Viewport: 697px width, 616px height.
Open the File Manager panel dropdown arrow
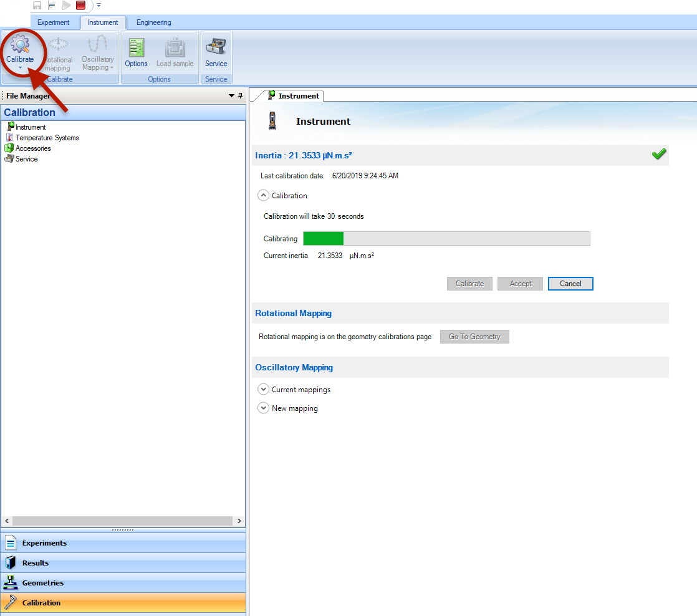pos(231,95)
